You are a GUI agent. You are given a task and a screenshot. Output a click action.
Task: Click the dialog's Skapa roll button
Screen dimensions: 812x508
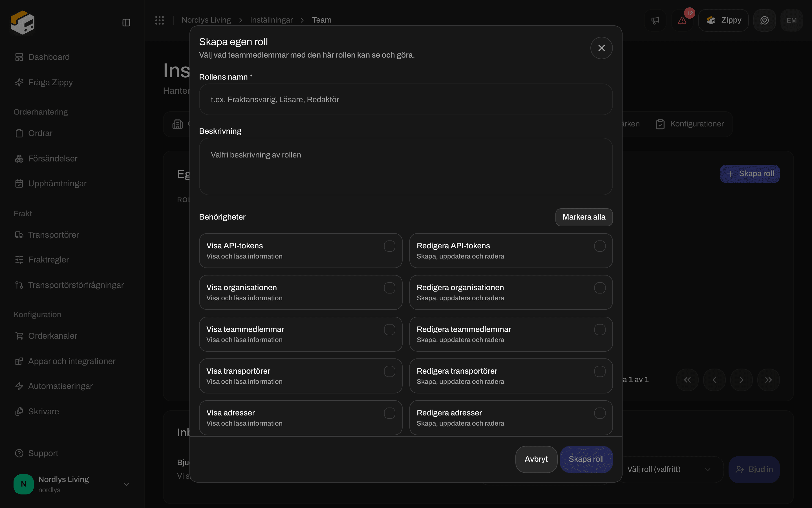586,459
